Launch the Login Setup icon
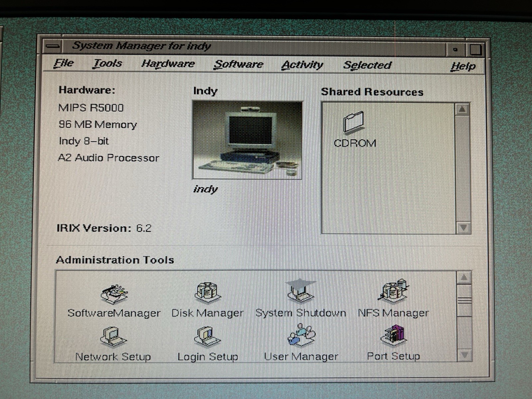The image size is (532, 399). coord(207,336)
